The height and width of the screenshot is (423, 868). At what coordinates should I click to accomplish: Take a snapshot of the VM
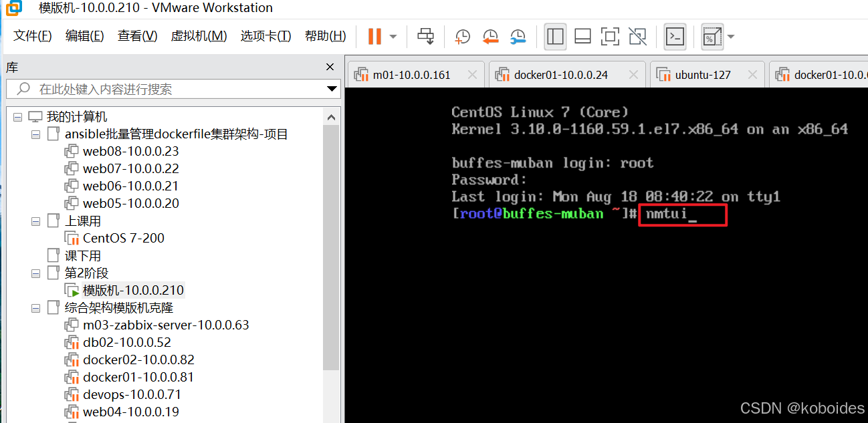tap(462, 36)
